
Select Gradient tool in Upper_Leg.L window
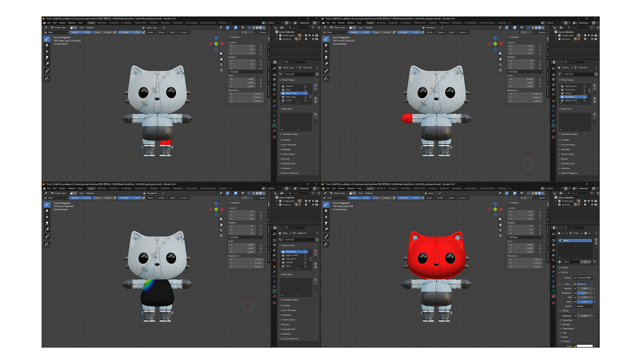click(47, 64)
